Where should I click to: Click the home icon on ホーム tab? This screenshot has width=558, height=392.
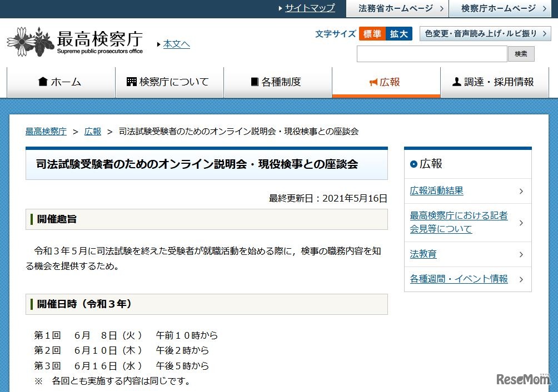(44, 81)
